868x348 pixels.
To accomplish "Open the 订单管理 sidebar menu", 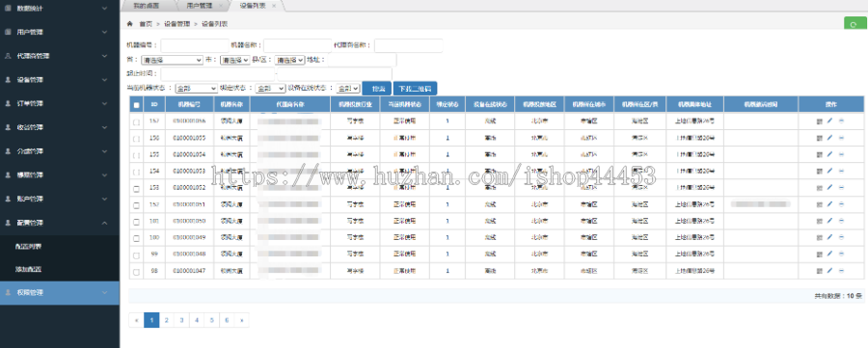I will pyautogui.click(x=60, y=103).
